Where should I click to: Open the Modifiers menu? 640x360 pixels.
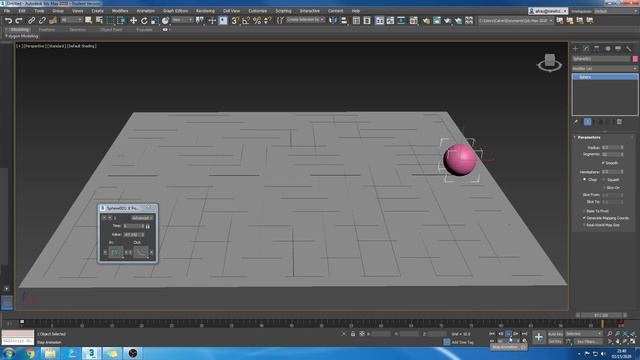click(x=120, y=11)
